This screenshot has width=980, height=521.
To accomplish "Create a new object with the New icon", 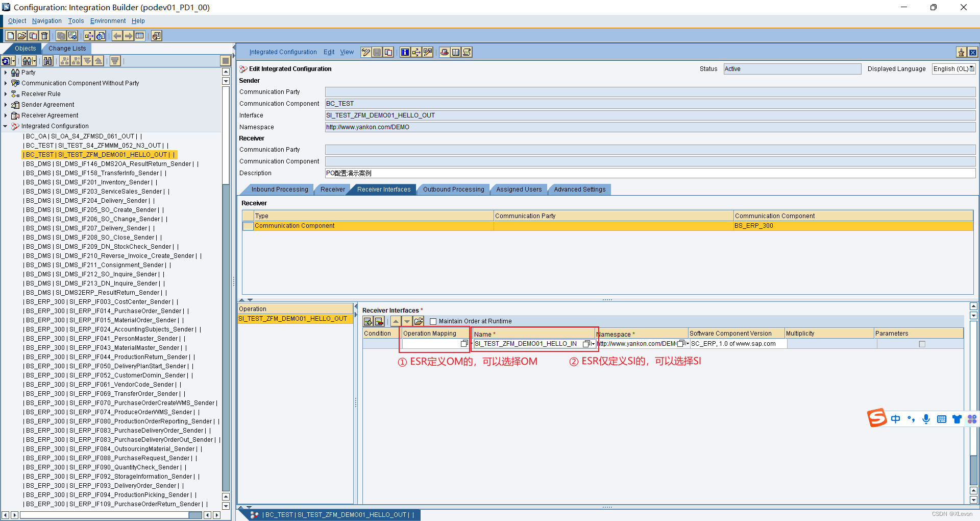I will pyautogui.click(x=10, y=36).
